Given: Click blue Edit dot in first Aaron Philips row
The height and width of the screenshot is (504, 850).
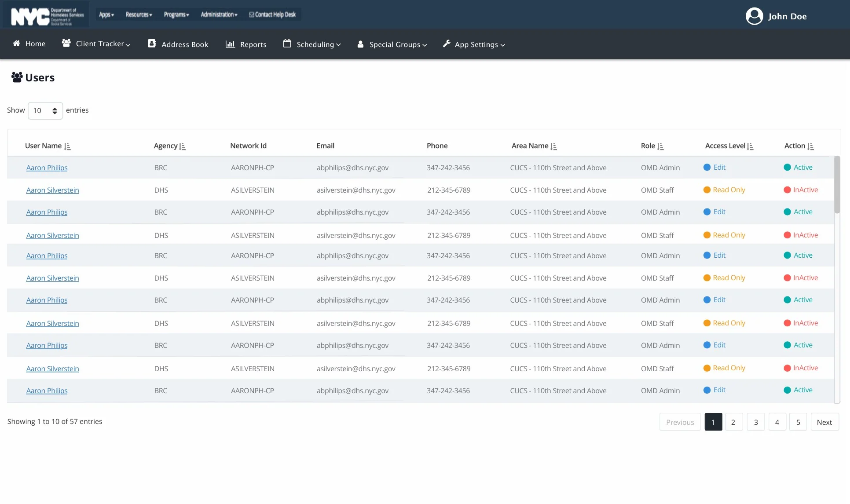Looking at the screenshot, I should 707,167.
